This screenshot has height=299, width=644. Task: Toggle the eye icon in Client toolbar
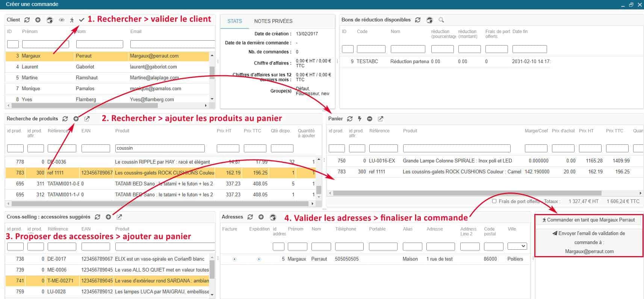coord(62,20)
